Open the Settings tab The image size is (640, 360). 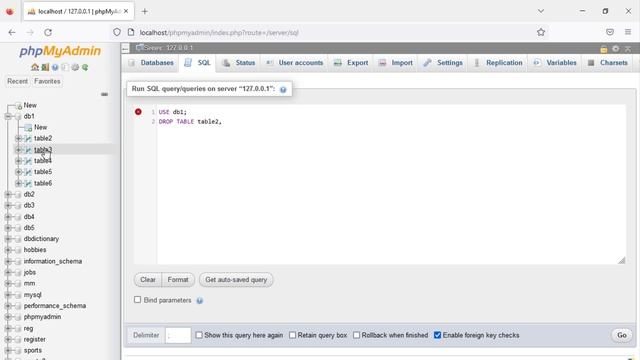point(443,63)
